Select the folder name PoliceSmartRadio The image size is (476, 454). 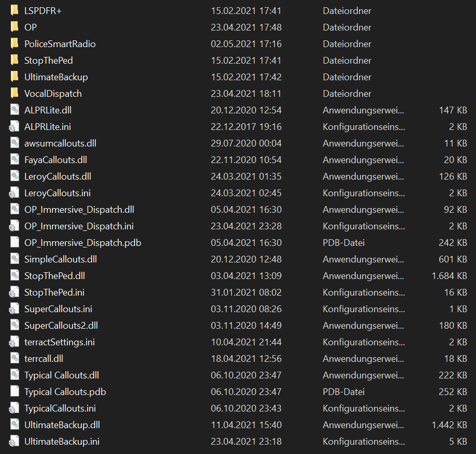[60, 43]
